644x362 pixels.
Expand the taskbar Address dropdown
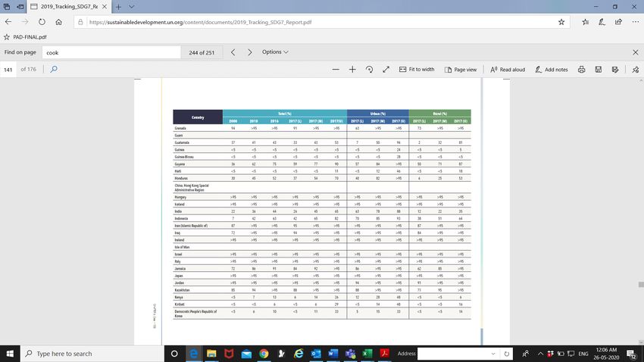(x=493, y=354)
